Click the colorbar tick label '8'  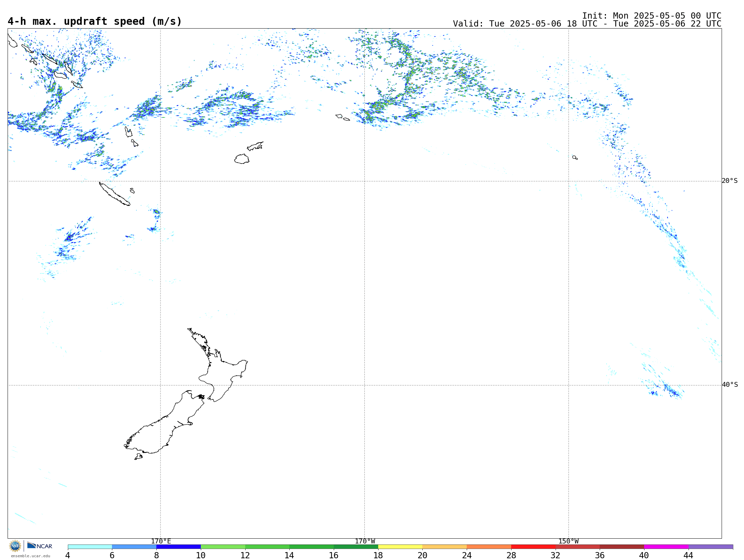click(x=156, y=555)
